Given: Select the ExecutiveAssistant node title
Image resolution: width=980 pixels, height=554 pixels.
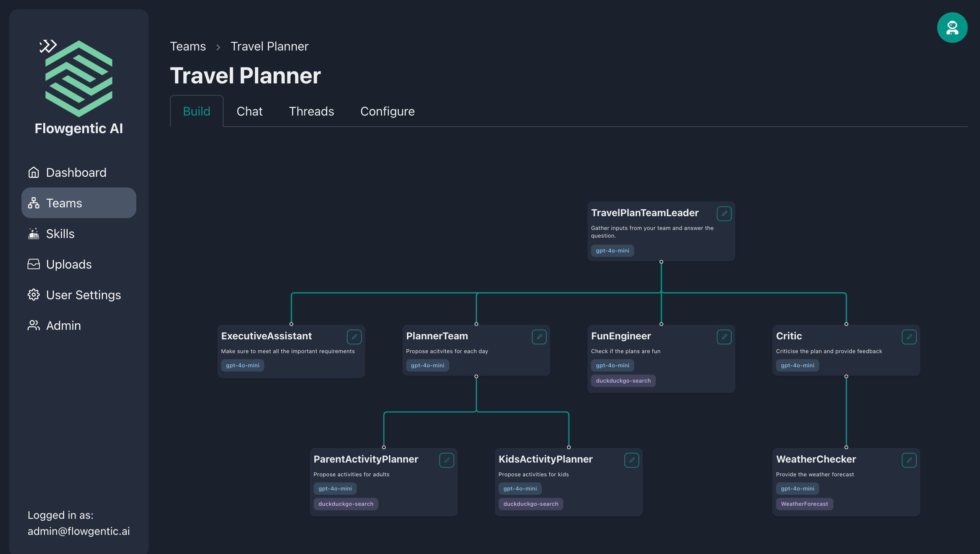Looking at the screenshot, I should [x=266, y=336].
